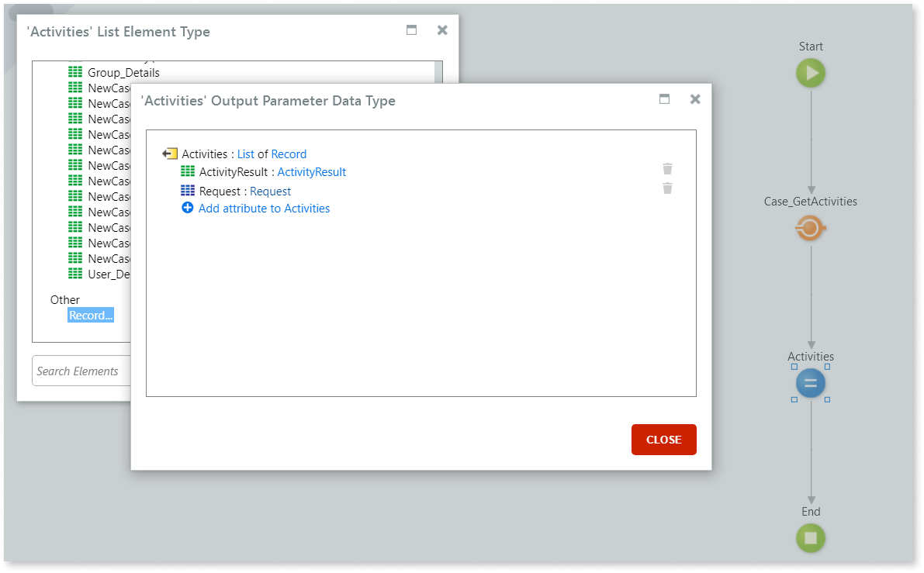Click the green ActivityResult entity icon

coord(188,171)
